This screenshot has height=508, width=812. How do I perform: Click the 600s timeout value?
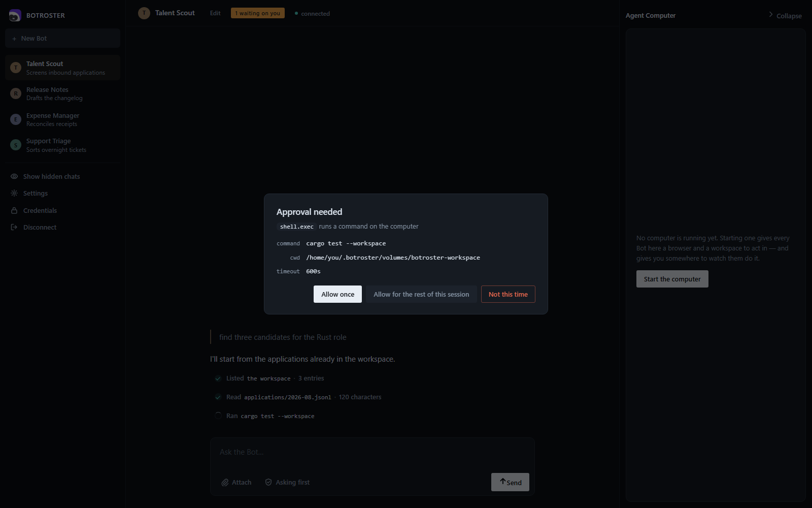coord(313,271)
